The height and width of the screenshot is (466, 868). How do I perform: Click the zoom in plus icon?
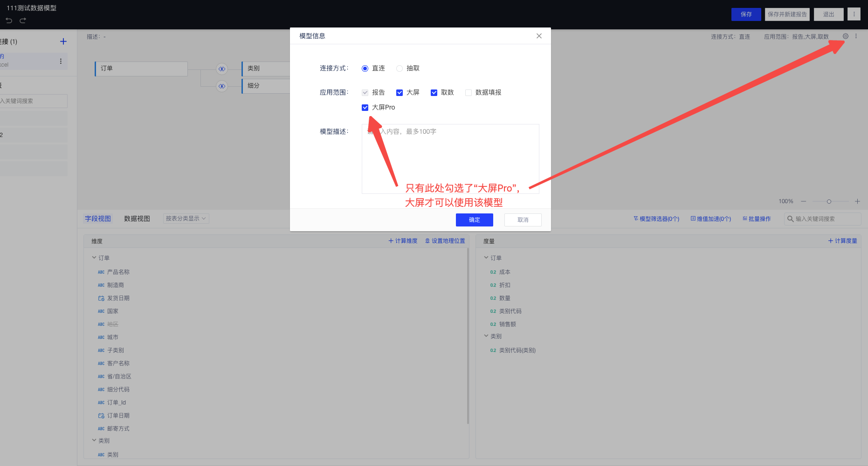(x=857, y=201)
